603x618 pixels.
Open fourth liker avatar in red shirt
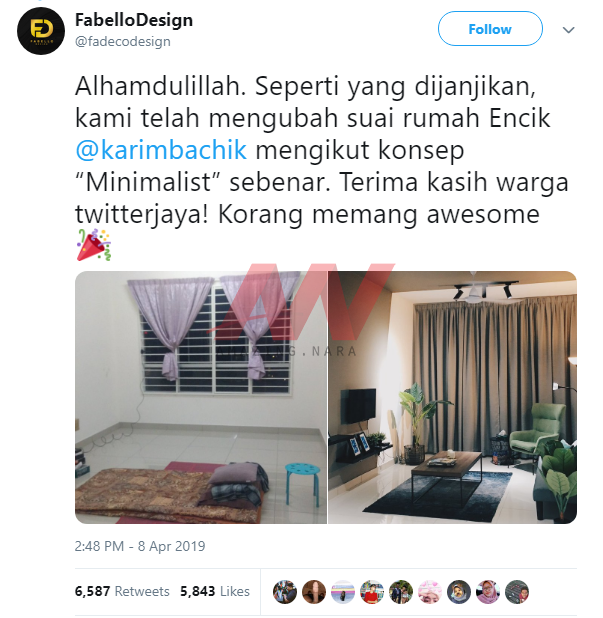(x=372, y=592)
